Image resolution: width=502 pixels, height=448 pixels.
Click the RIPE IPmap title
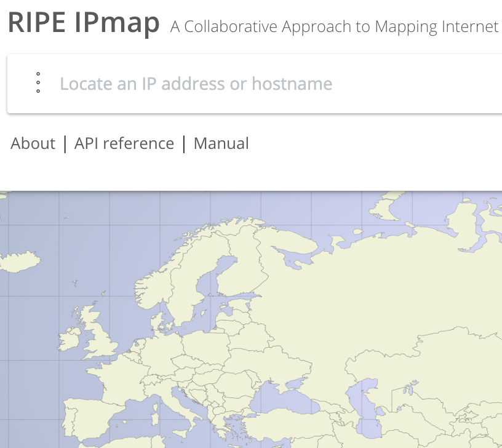[84, 23]
